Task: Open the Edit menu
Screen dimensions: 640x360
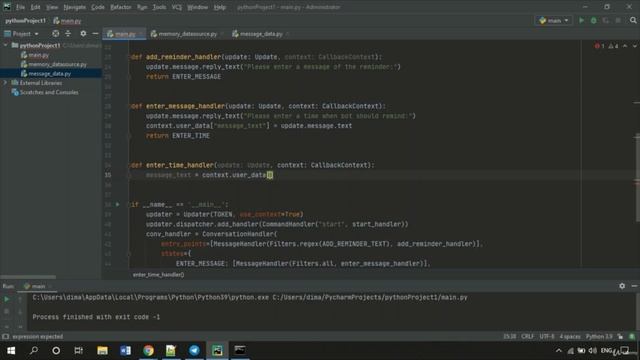Action: coord(36,7)
